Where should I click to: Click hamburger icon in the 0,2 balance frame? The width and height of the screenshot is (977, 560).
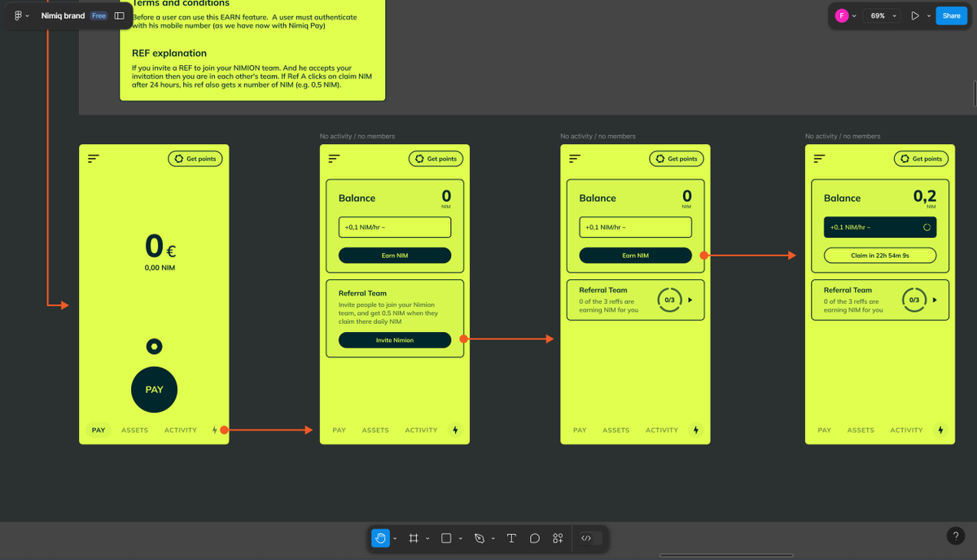pyautogui.click(x=820, y=159)
